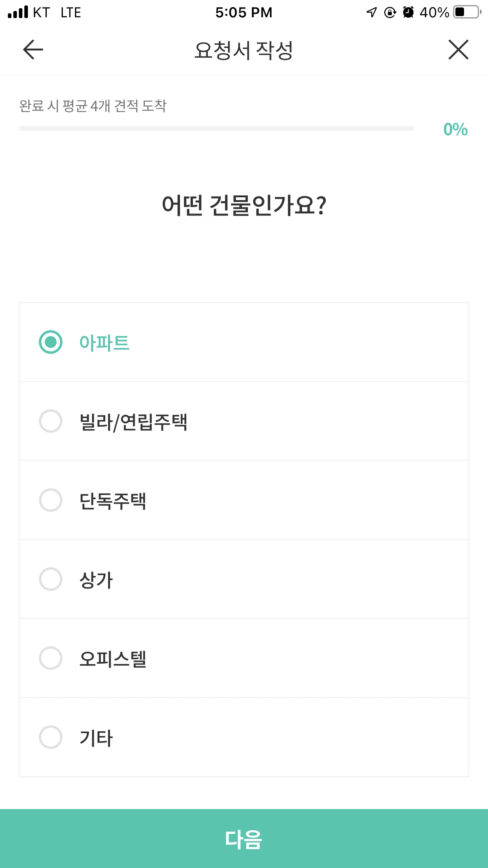This screenshot has width=488, height=868.
Task: Tap the back arrow icon
Action: (33, 50)
